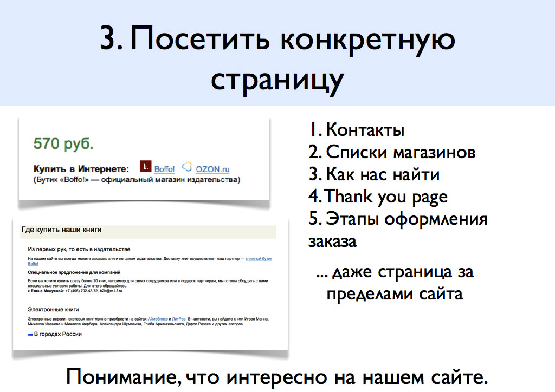Click the OZON cloud logo icon
555x392 pixels.
point(187,167)
